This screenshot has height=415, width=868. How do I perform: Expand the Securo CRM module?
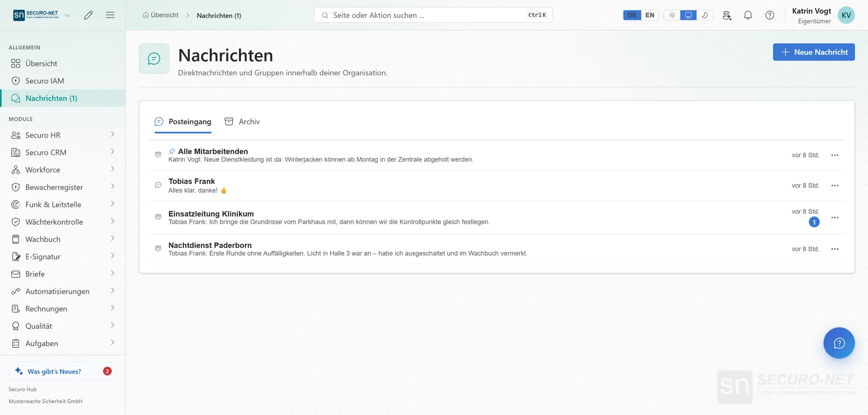113,152
